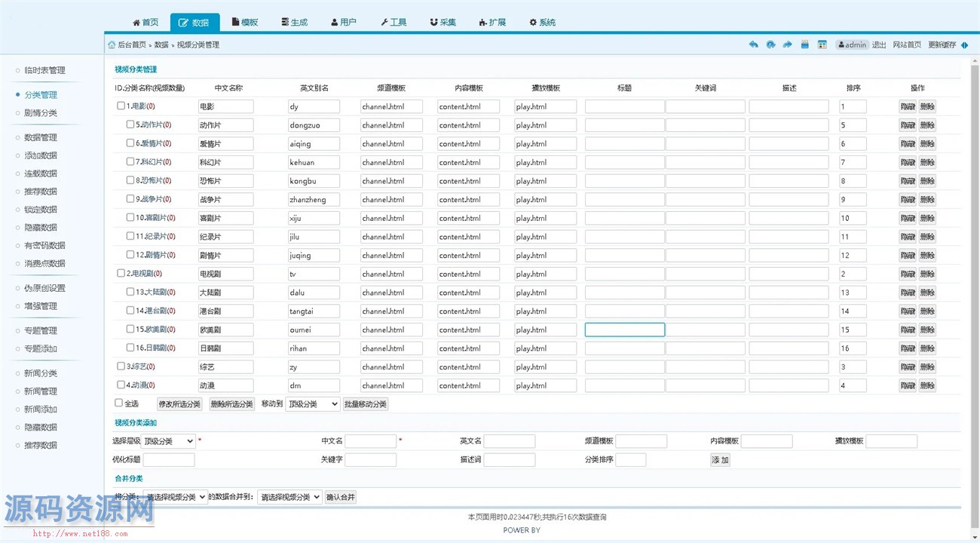Image resolution: width=980 pixels, height=543 pixels.
Task: Check the box for 1.电影 category
Action: pyautogui.click(x=121, y=106)
